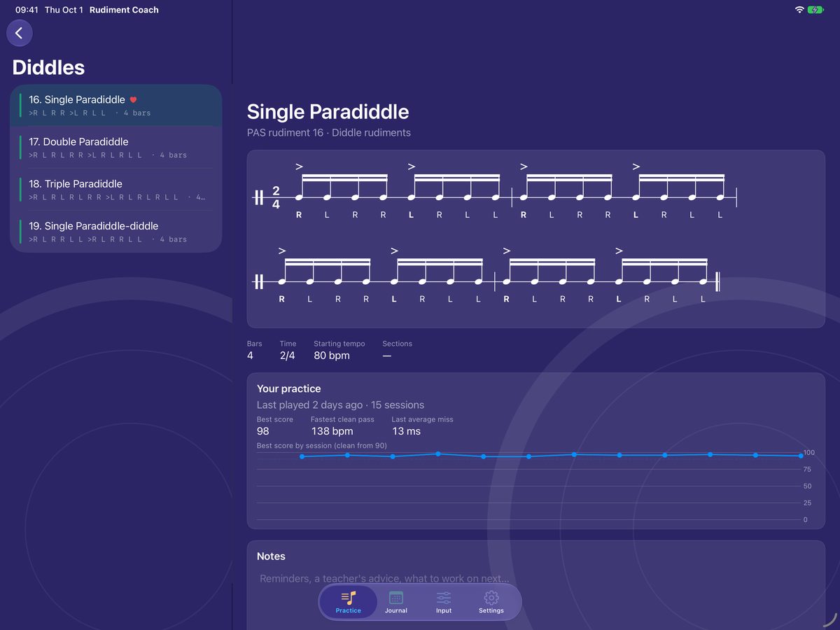This screenshot has width=840, height=630.
Task: Click the Single Paradiddle title heading
Action: (x=328, y=112)
